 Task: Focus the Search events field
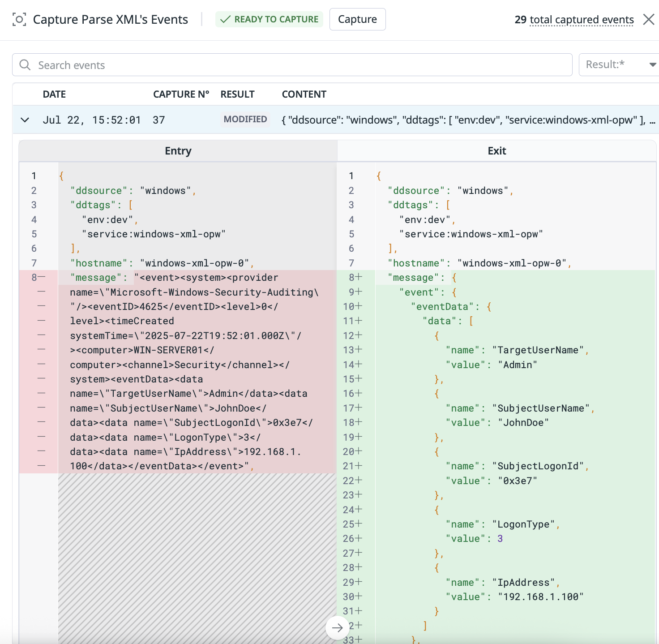pyautogui.click(x=292, y=65)
